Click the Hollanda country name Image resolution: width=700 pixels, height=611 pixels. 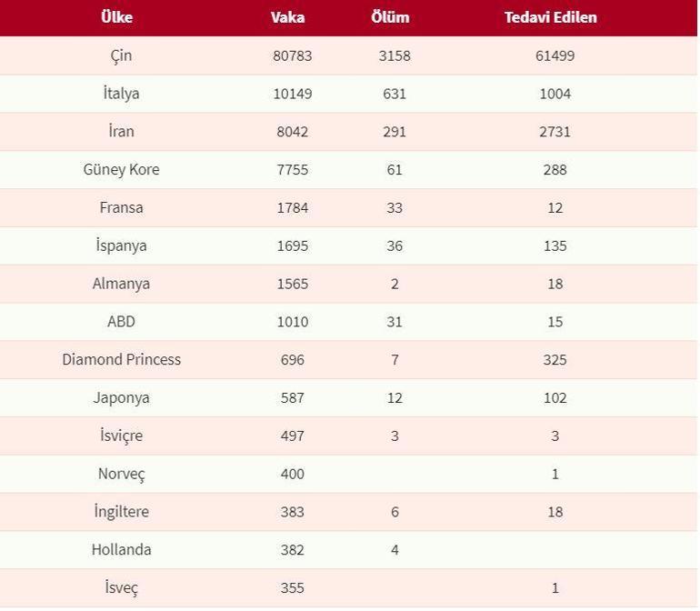[x=121, y=550]
